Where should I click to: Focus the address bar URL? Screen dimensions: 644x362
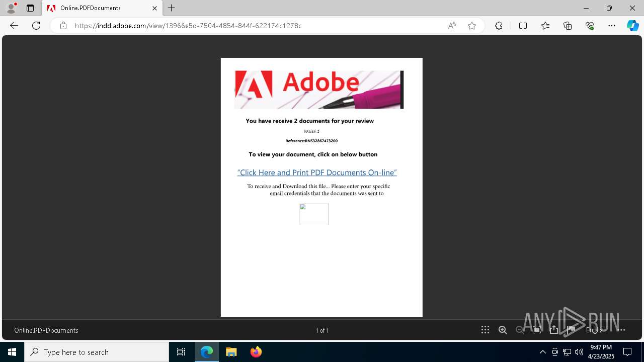click(188, 26)
